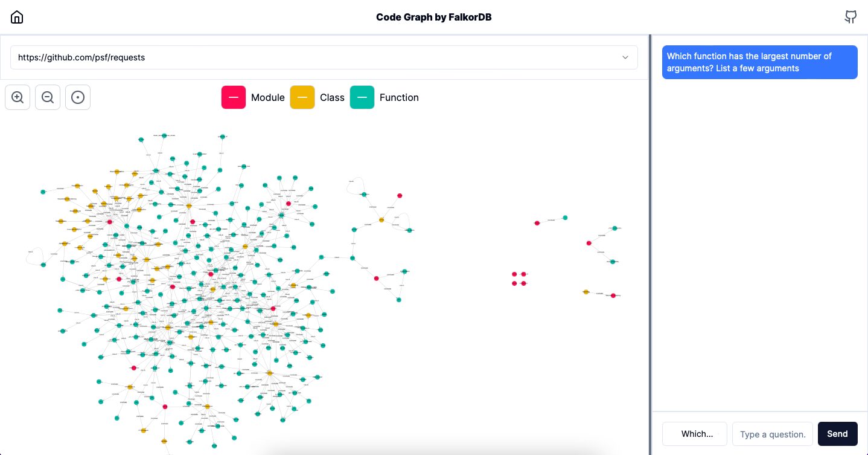Focus the "Type a question" input field
The image size is (868, 455).
773,434
